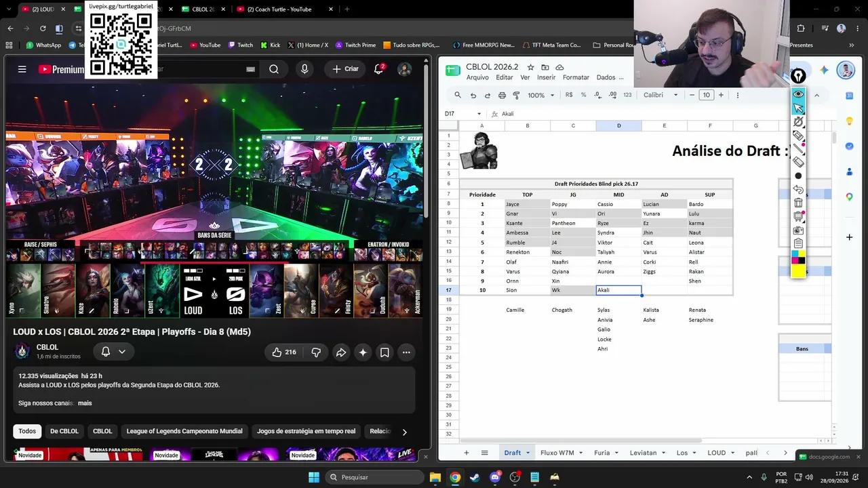Open all sheets list icon

pos(484,453)
